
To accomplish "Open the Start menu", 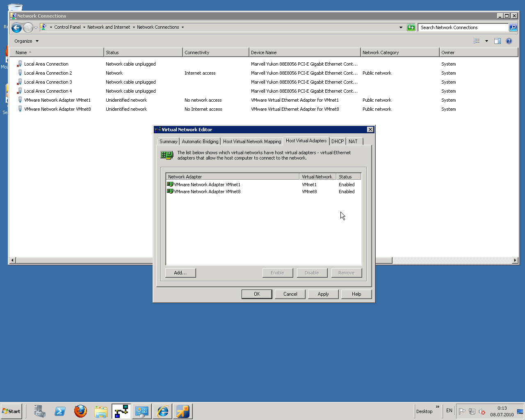I will point(11,411).
